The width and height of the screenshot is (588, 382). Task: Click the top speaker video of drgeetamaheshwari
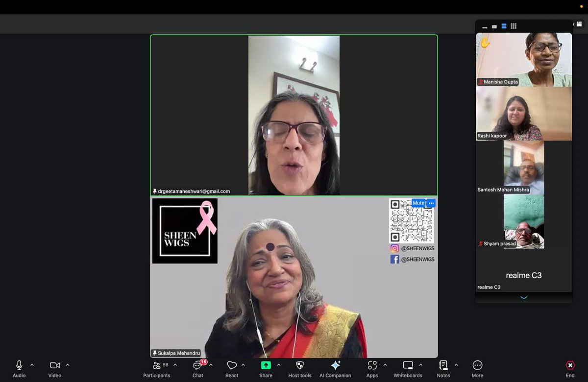click(x=294, y=115)
